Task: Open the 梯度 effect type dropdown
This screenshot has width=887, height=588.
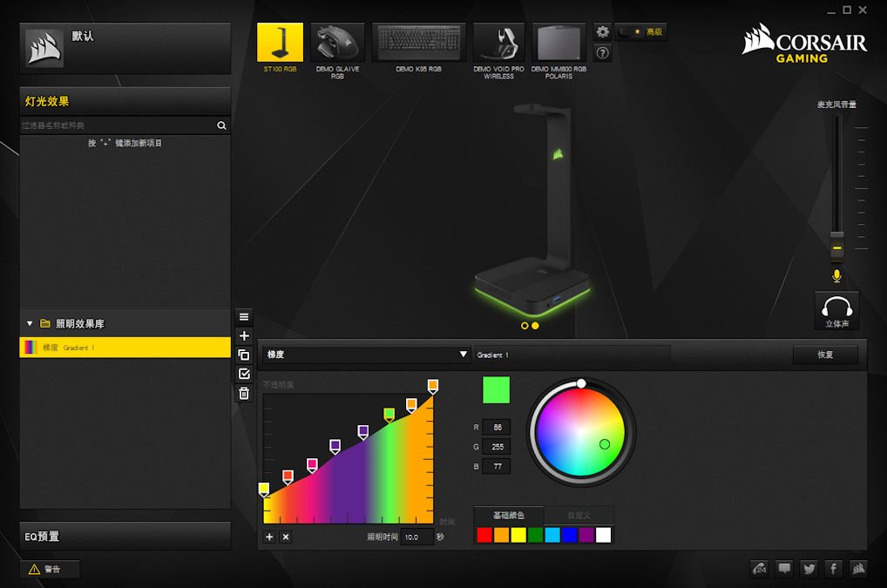Action: pyautogui.click(x=365, y=355)
